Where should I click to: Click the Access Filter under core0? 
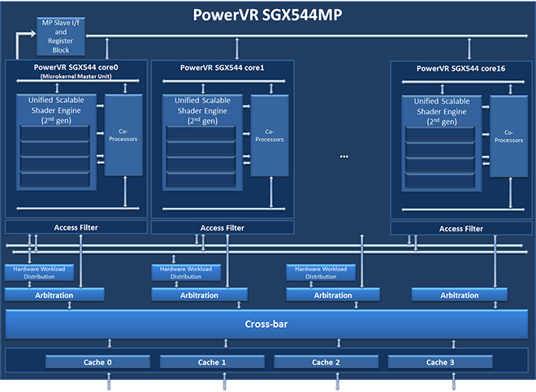[x=76, y=227]
